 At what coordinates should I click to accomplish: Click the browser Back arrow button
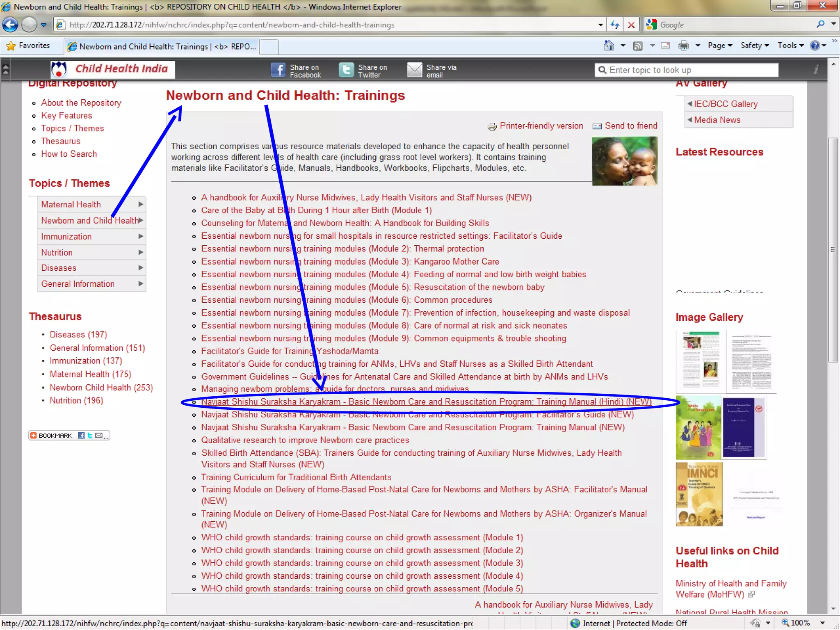pyautogui.click(x=10, y=25)
